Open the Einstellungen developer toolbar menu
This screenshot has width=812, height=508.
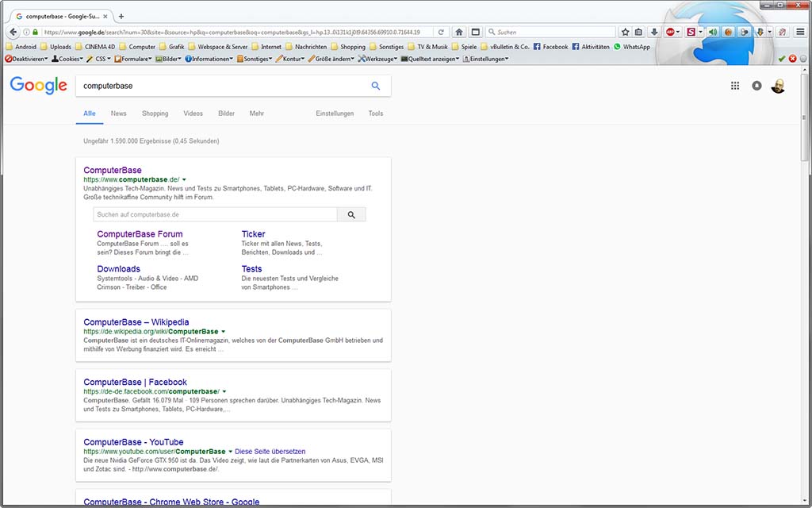(x=485, y=59)
